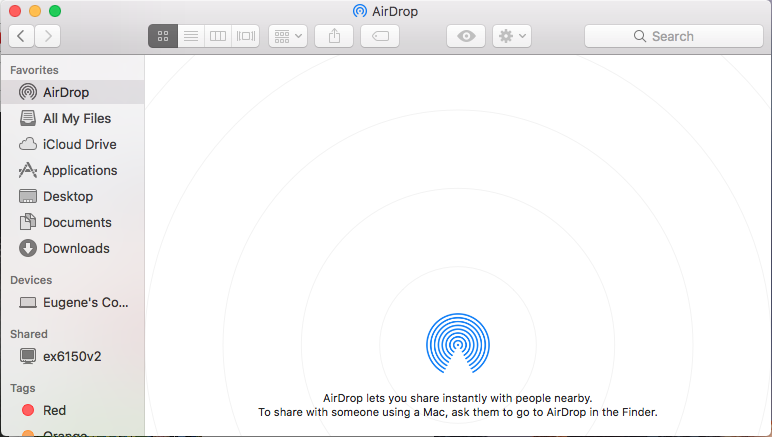Image resolution: width=772 pixels, height=437 pixels.
Task: Open the item arrangement dropdown
Action: pos(288,36)
